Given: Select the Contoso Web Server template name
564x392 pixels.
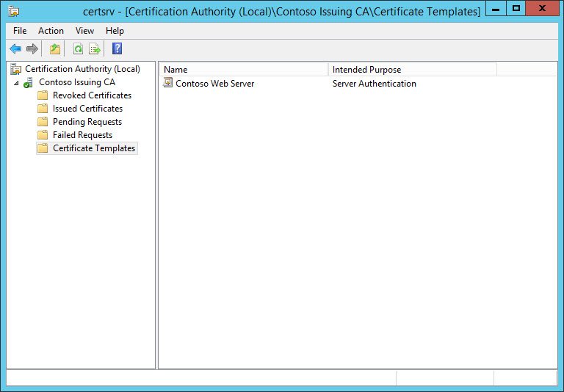Looking at the screenshot, I should point(214,84).
